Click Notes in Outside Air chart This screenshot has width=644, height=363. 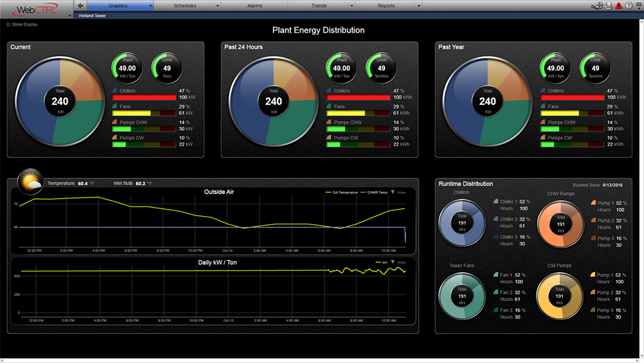[401, 192]
